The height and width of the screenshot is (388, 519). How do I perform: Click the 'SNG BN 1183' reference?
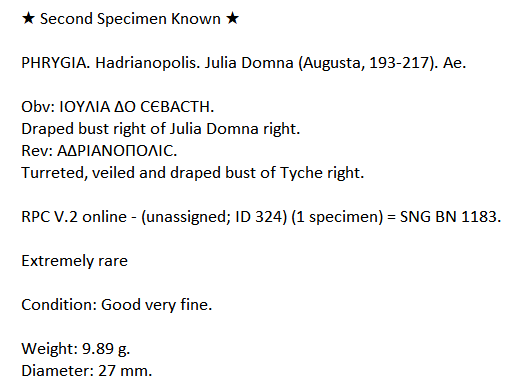(x=449, y=217)
